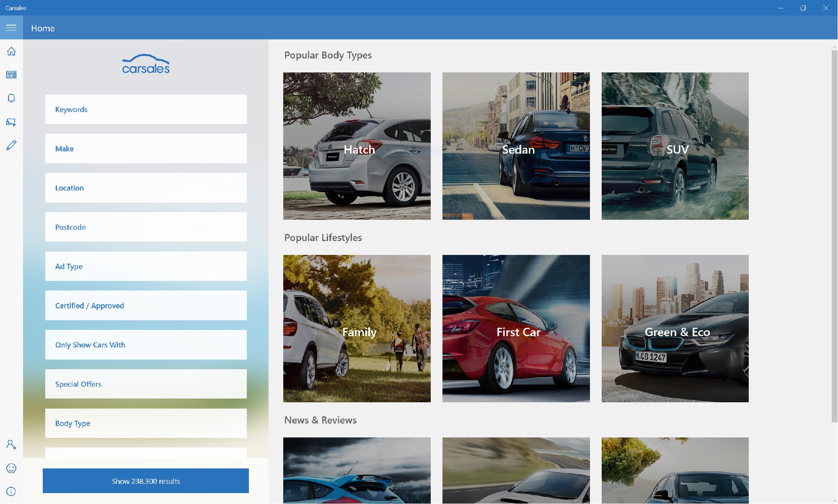
Task: Open saved searches with the starred icon
Action: tap(11, 122)
